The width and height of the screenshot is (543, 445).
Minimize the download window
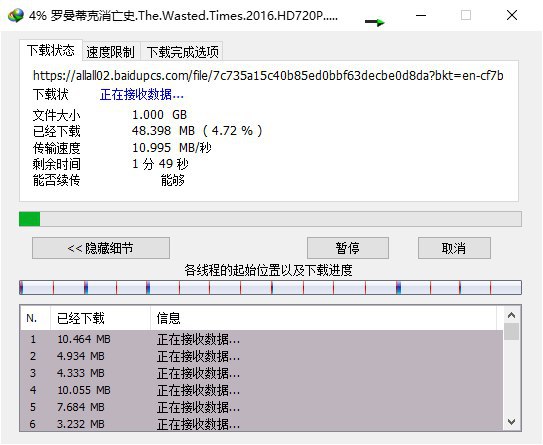coord(421,15)
